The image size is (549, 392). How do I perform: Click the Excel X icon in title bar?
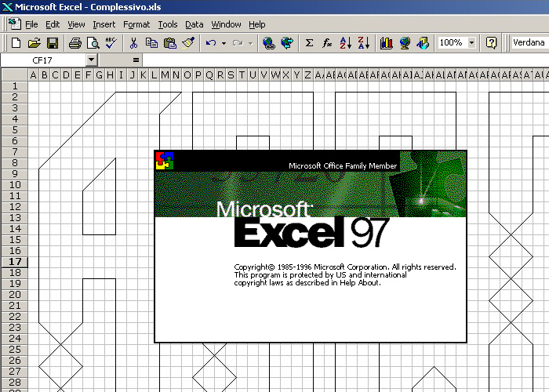tap(7, 7)
